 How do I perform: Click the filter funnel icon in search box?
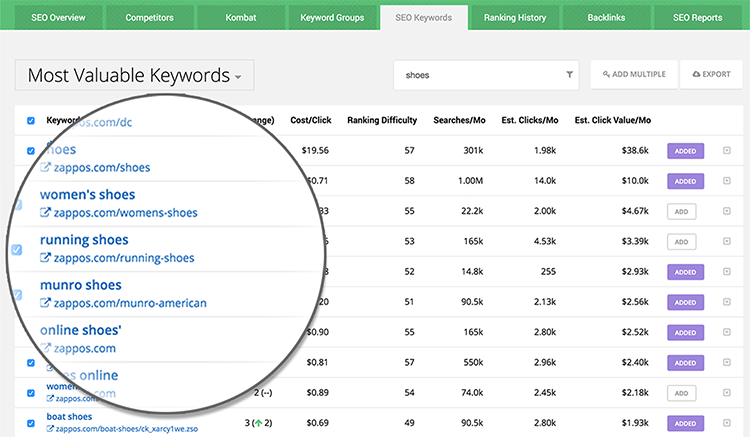coord(569,75)
